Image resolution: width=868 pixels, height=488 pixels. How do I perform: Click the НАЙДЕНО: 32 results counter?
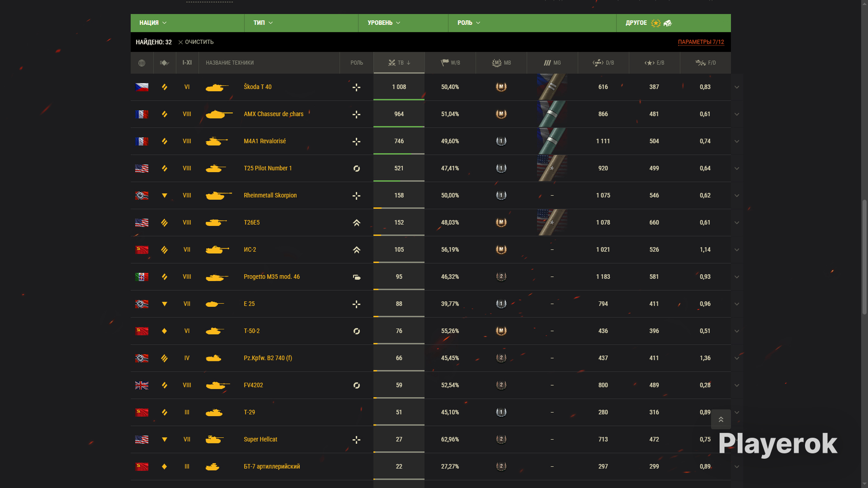154,42
